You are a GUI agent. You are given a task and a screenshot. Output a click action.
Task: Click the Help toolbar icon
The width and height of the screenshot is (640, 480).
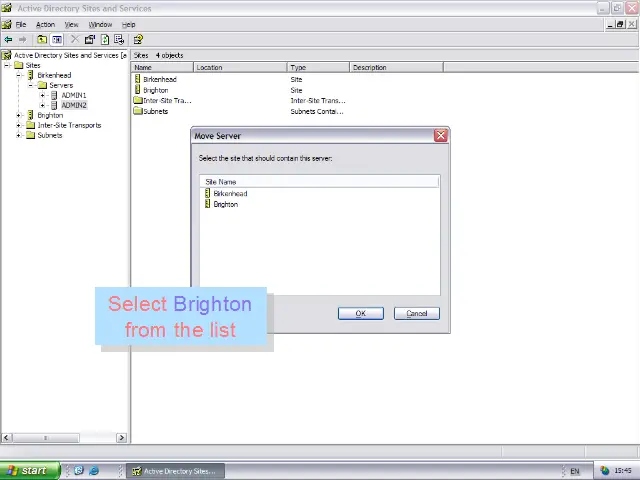click(x=138, y=40)
